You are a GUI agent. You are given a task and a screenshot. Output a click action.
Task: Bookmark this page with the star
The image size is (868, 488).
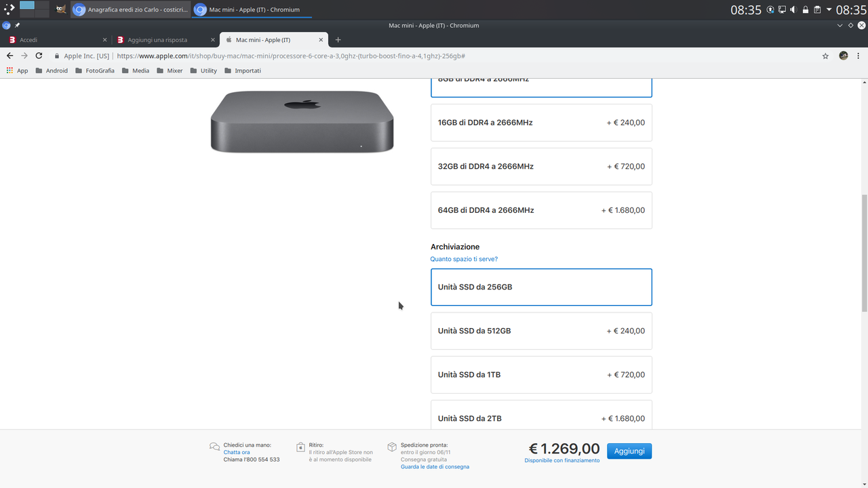coord(825,56)
